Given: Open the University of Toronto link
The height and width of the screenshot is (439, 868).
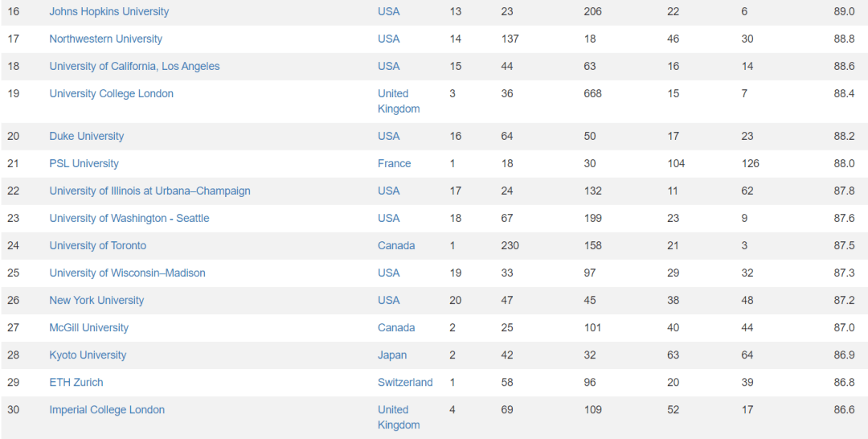Looking at the screenshot, I should click(97, 246).
